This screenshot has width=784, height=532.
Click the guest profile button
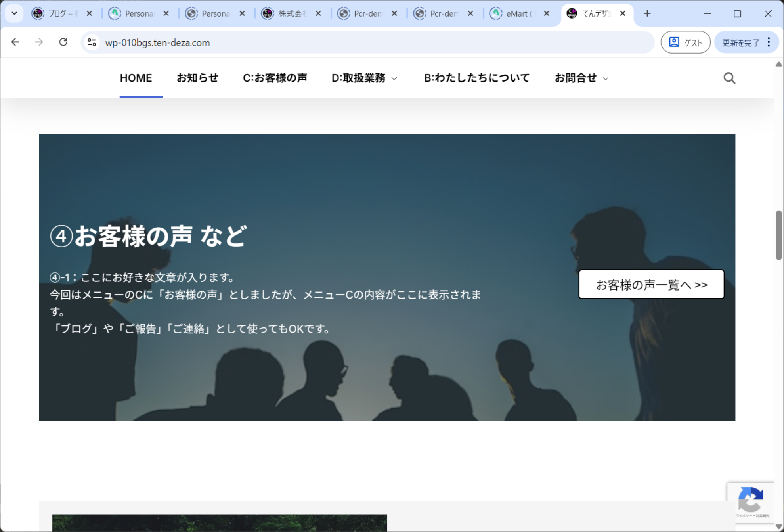tap(685, 42)
